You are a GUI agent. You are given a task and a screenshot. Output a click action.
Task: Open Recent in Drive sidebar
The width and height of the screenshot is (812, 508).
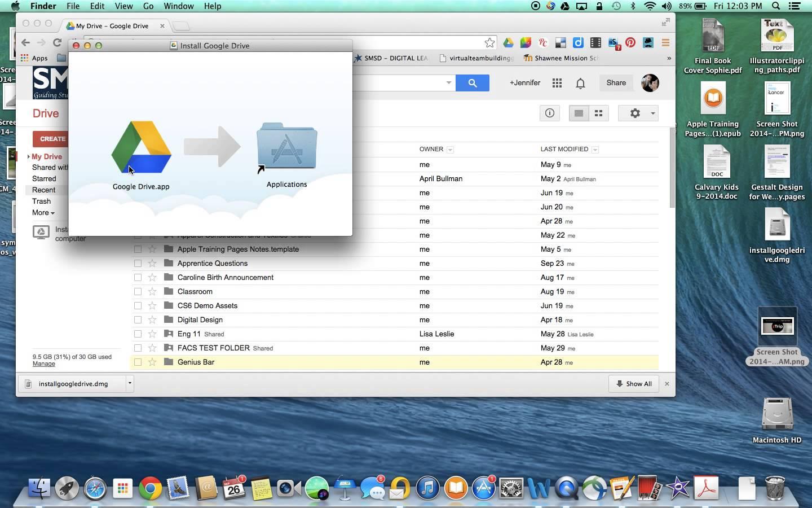point(43,190)
